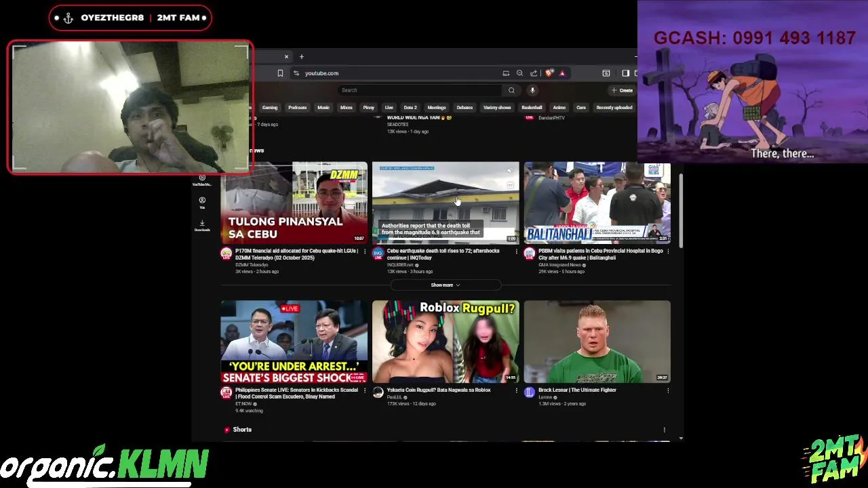Image resolution: width=868 pixels, height=488 pixels.
Task: Open the Cebu earthquake death toll video thumbnail
Action: point(446,202)
